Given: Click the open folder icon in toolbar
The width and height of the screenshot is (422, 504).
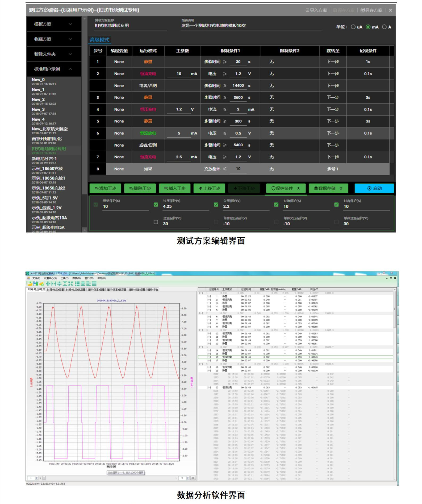Looking at the screenshot, I should [30, 284].
